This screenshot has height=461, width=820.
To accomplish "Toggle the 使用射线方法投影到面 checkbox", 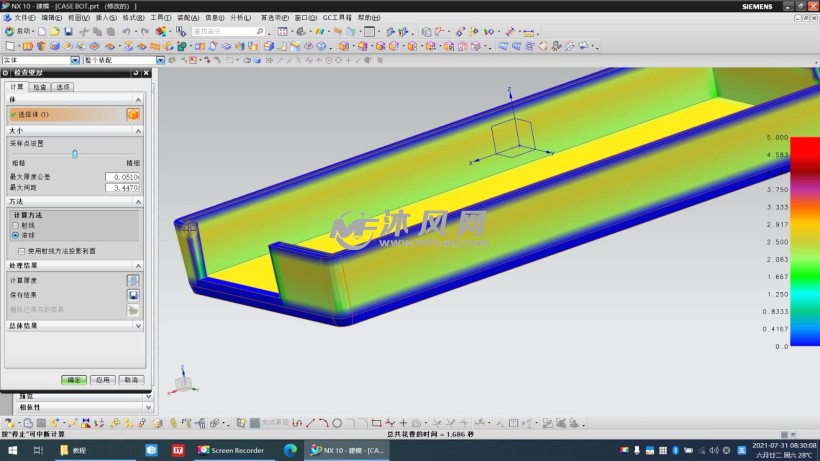I will (21, 251).
